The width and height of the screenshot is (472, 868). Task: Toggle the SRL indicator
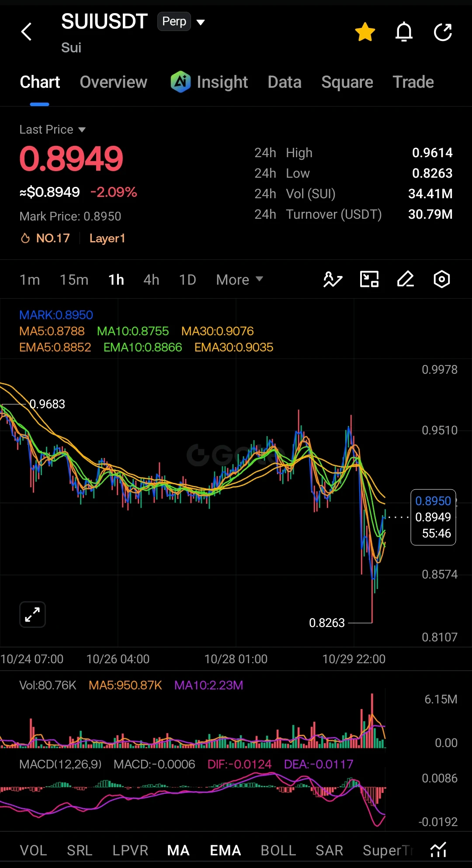click(x=80, y=851)
